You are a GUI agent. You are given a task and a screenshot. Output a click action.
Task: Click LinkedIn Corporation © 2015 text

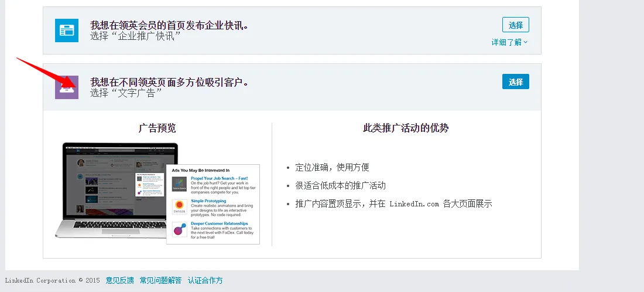tap(52, 280)
